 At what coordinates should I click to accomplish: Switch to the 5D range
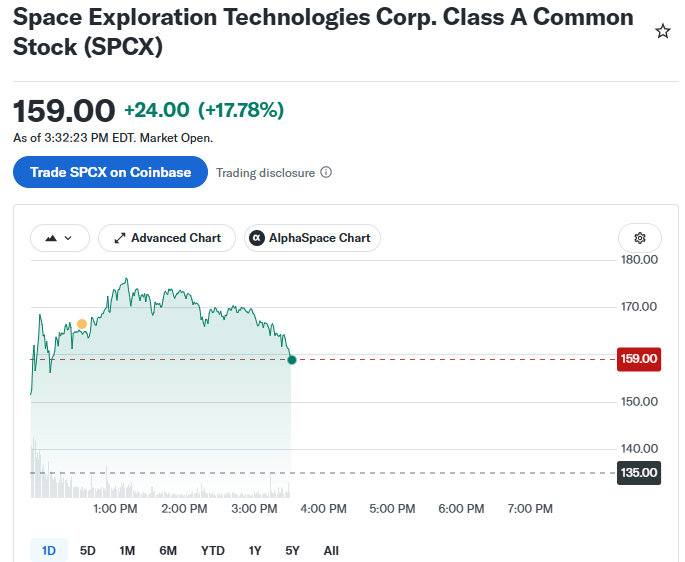click(87, 550)
